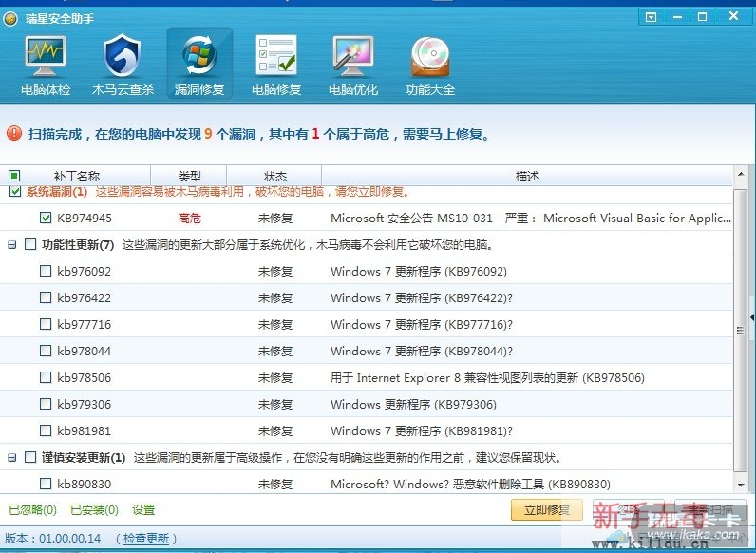
Task: Click the vertical scrollbar thumb grip
Action: pyautogui.click(x=740, y=331)
